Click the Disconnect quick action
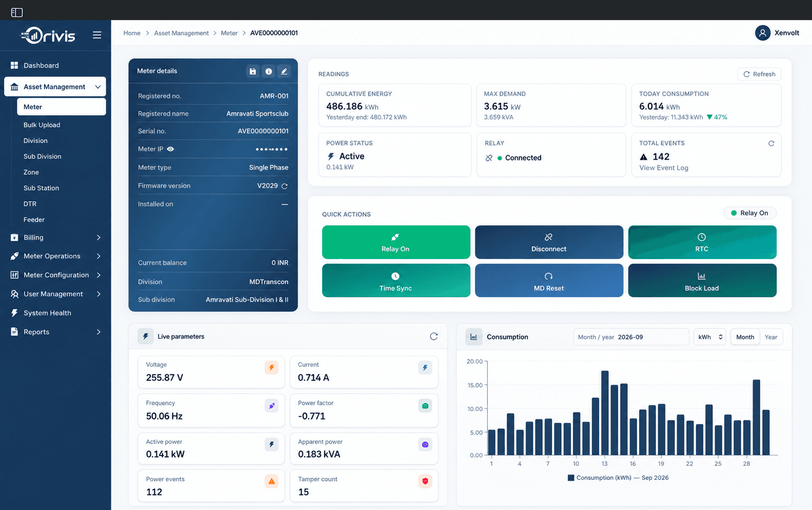This screenshot has height=510, width=812. [x=549, y=242]
